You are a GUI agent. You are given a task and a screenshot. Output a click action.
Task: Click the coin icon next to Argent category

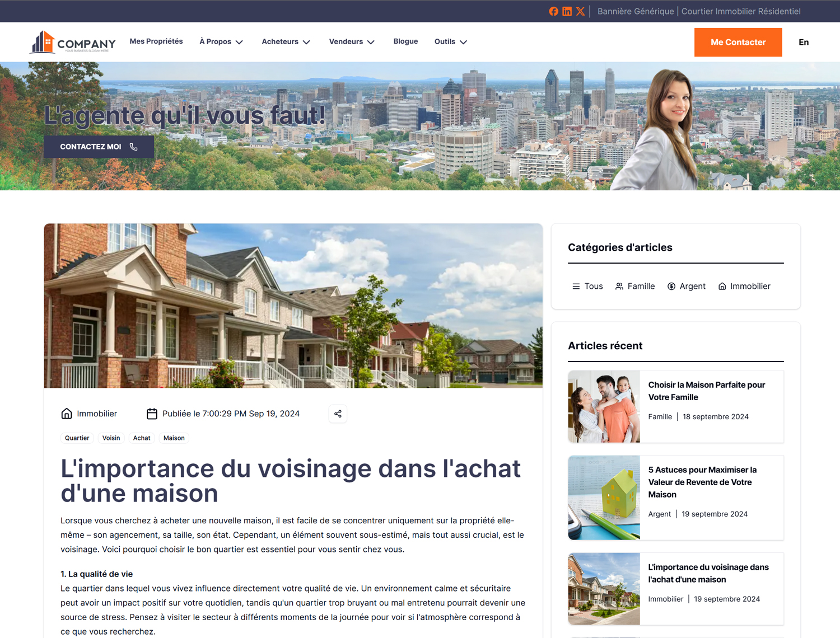click(x=671, y=286)
